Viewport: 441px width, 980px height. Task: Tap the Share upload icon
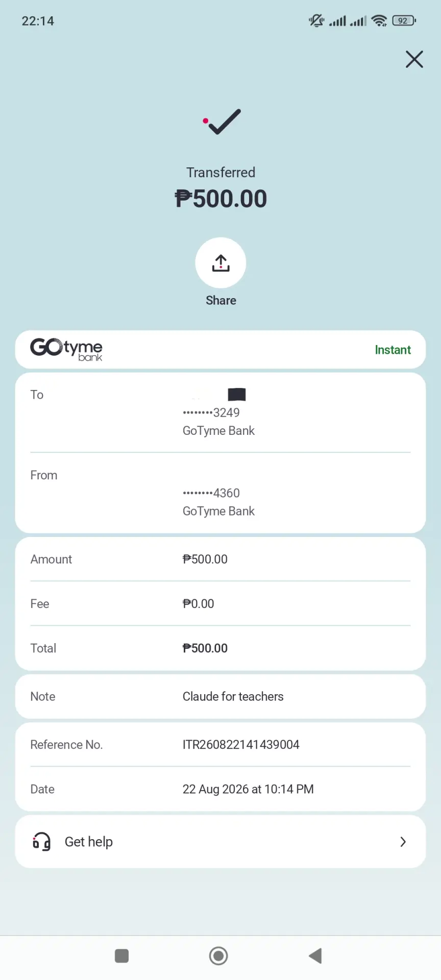click(x=220, y=263)
